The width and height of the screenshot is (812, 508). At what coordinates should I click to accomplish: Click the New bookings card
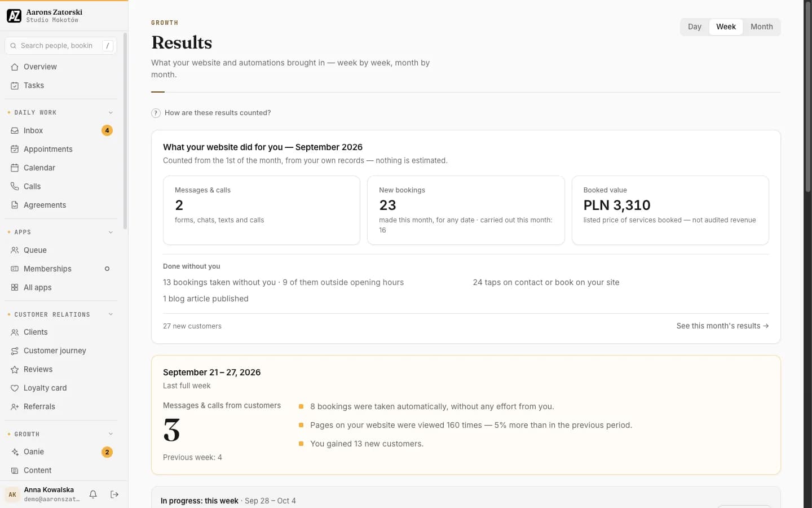(466, 210)
